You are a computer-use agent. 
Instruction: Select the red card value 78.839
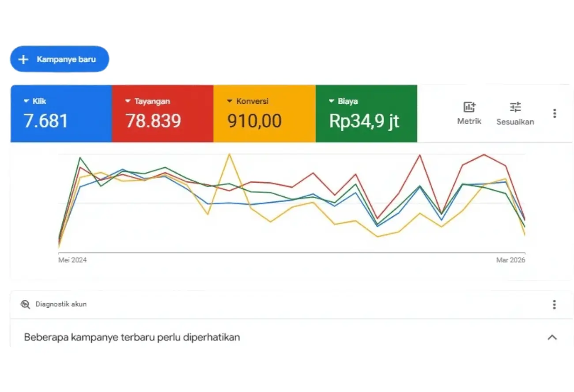coord(153,121)
